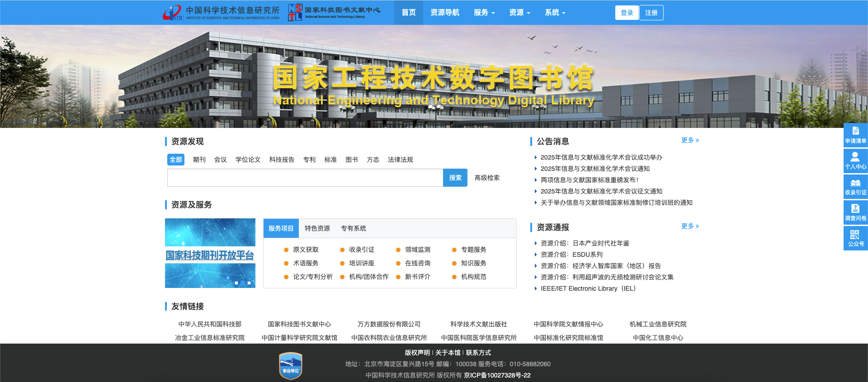Open the 新书评介 service link
The image size is (868, 382).
pos(418,277)
